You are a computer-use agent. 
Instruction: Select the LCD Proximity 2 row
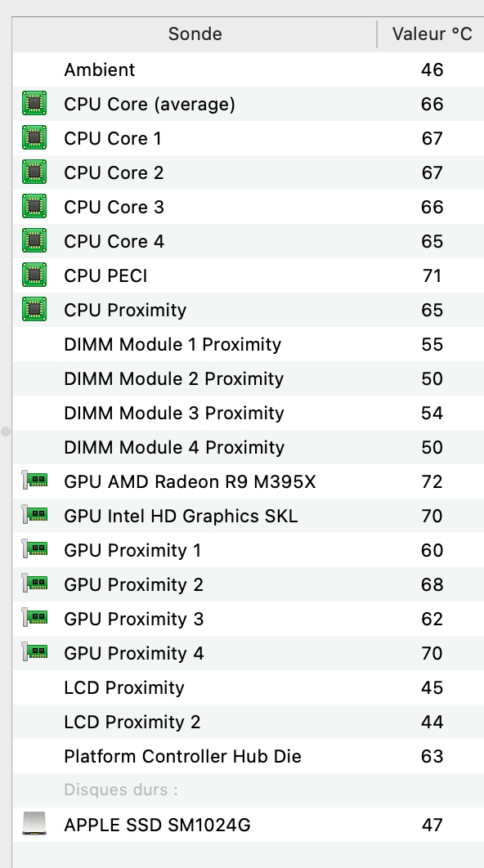coord(248,722)
